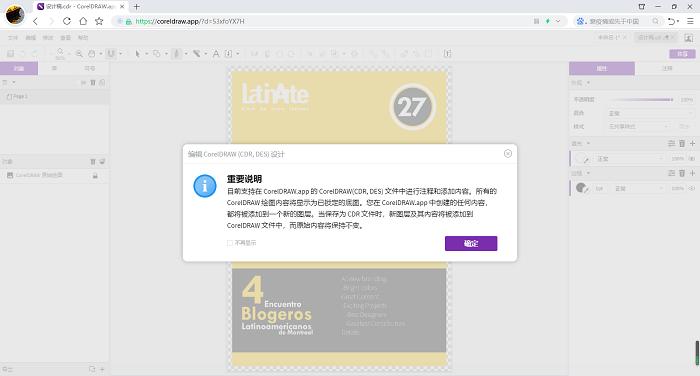
Task: Open the browser hamburger menu
Action: tap(690, 21)
